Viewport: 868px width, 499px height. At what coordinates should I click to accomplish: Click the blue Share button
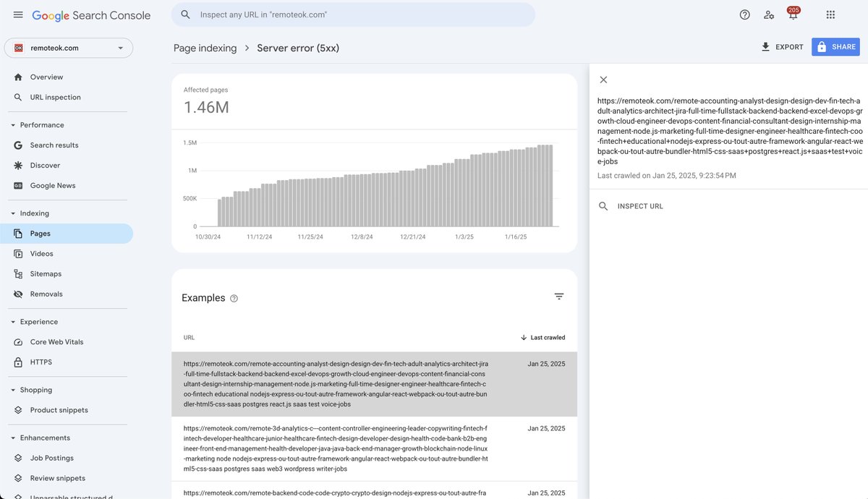[835, 47]
